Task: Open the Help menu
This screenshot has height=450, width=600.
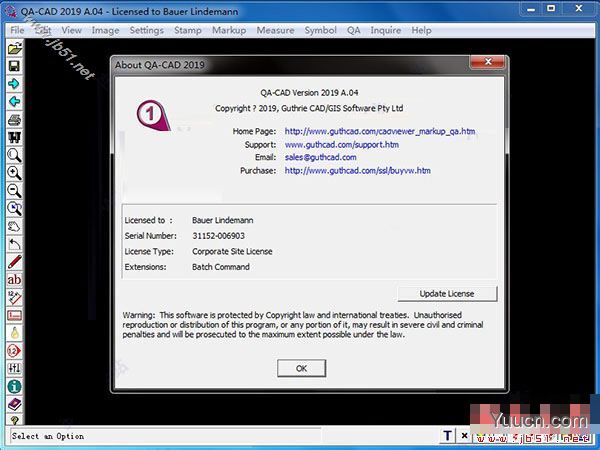Action: (421, 30)
